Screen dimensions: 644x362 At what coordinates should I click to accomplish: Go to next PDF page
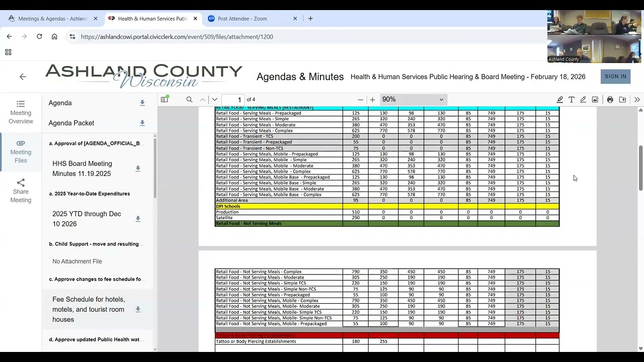point(215,100)
